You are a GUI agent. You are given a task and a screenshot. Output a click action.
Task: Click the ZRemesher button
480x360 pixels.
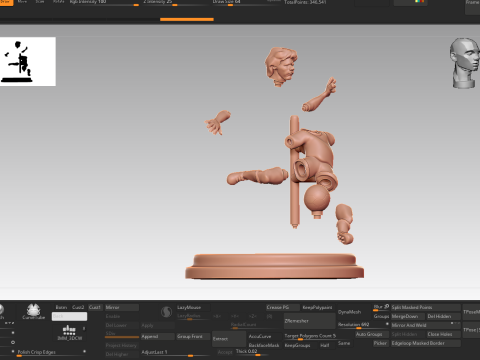click(309, 321)
